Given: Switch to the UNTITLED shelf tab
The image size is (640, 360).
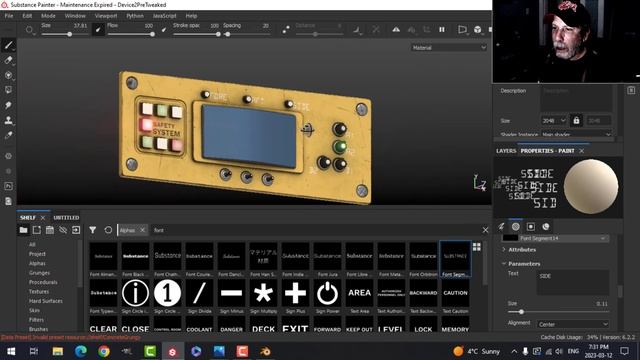Looking at the screenshot, I should 66,218.
